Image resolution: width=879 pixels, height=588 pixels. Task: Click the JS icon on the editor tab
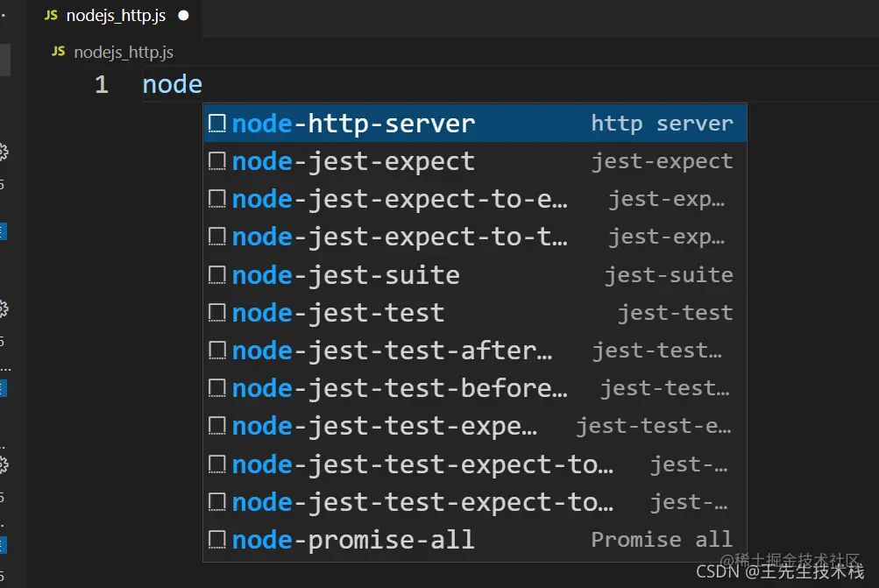pos(51,15)
